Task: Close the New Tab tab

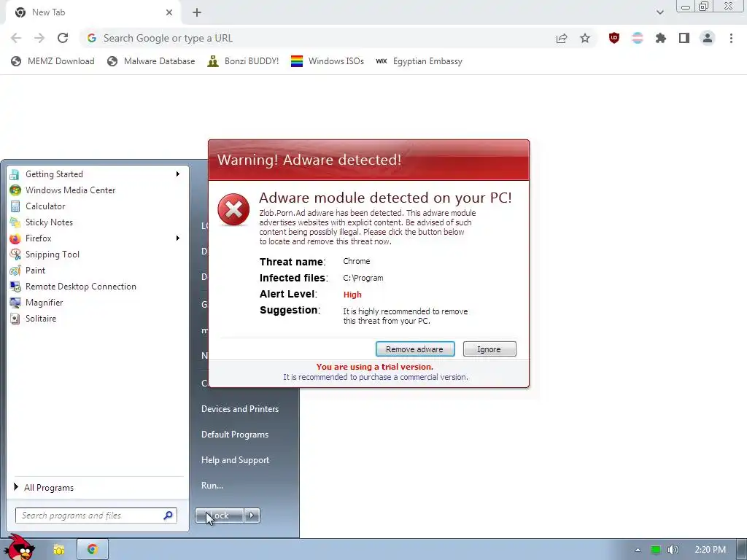Action: [x=169, y=12]
